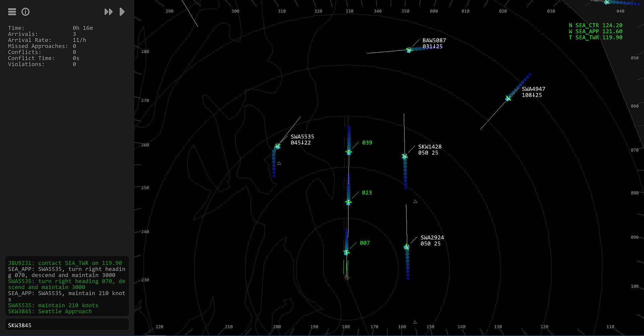
Task: Click the 'Arrival Rate: 11/h' statistic
Action: (47, 40)
